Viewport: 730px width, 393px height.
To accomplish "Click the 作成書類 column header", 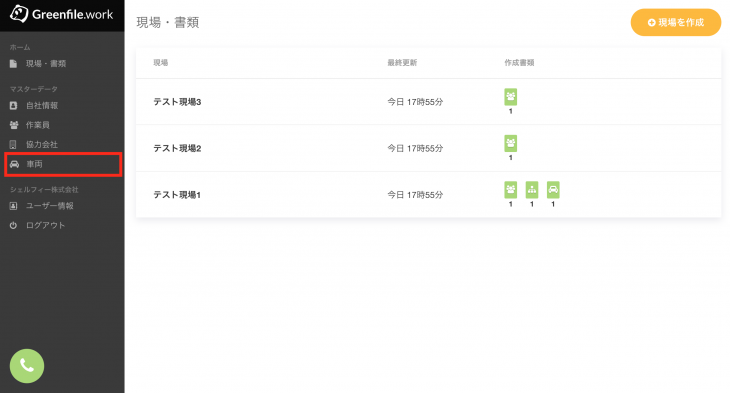I will point(519,63).
